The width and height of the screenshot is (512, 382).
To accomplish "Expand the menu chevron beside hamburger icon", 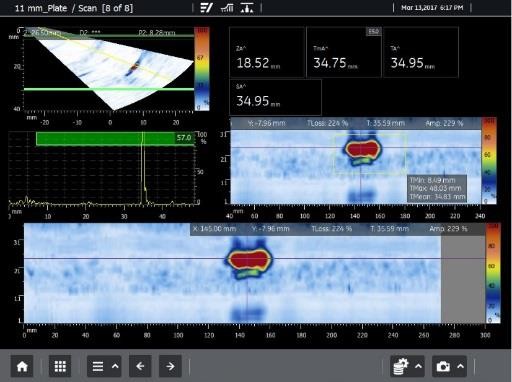I will click(115, 366).
